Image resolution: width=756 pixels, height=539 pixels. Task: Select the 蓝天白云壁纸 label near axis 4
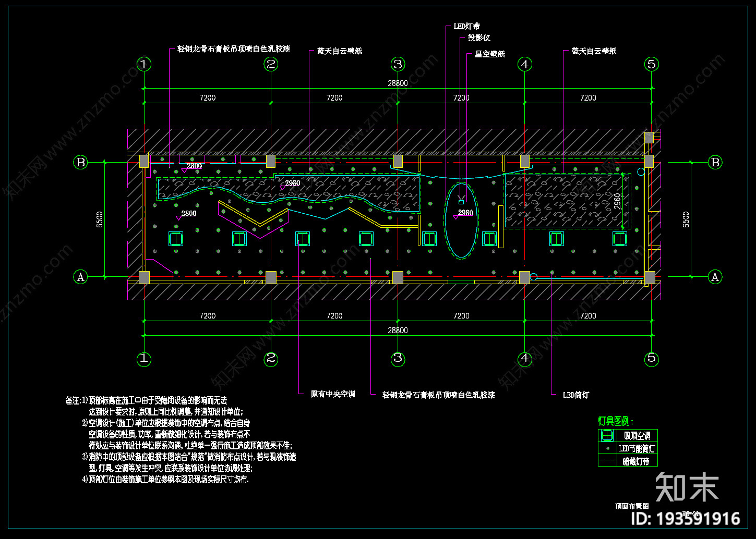coord(594,51)
